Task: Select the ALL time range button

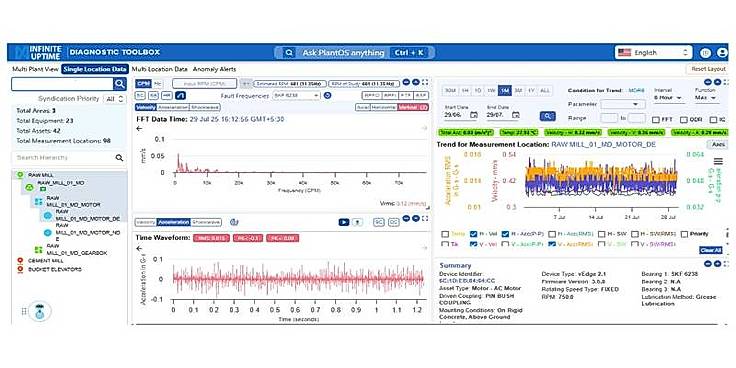Action: tap(544, 91)
